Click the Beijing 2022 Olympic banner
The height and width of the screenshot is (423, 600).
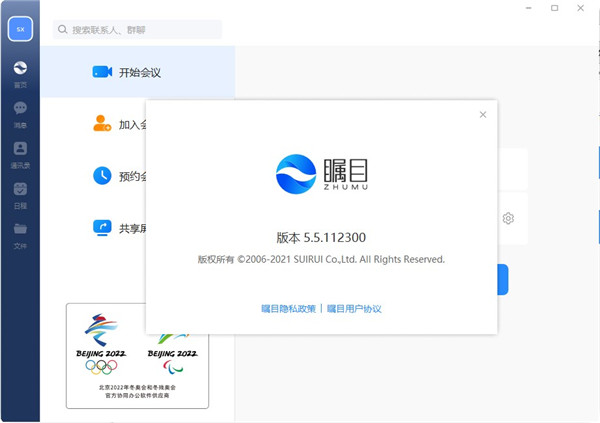[137, 356]
